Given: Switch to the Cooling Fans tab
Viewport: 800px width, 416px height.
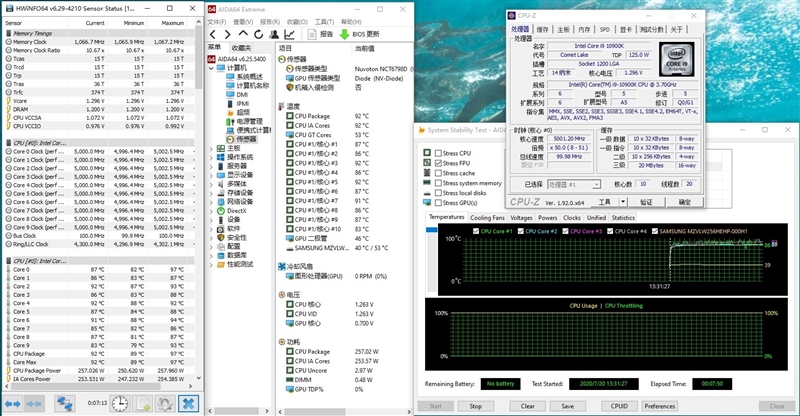Looking at the screenshot, I should [487, 217].
